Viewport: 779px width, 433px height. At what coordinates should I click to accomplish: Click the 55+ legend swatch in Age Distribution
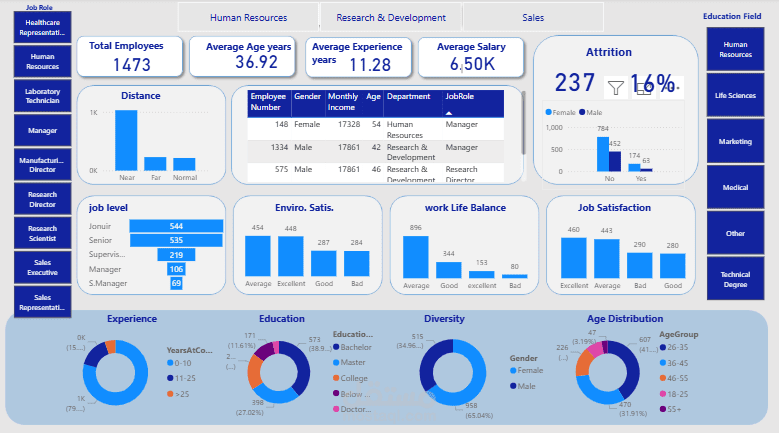663,409
